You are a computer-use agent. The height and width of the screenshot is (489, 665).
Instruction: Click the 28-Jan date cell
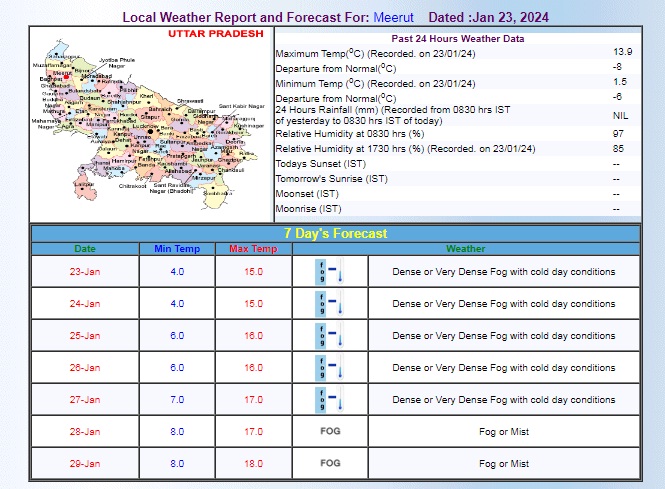click(85, 432)
